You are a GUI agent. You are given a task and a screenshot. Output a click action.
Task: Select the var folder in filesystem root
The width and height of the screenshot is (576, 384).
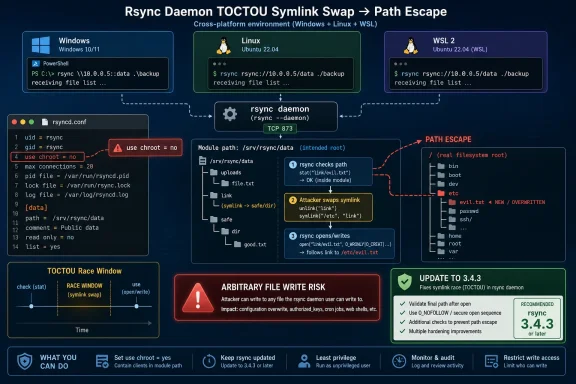coord(448,252)
